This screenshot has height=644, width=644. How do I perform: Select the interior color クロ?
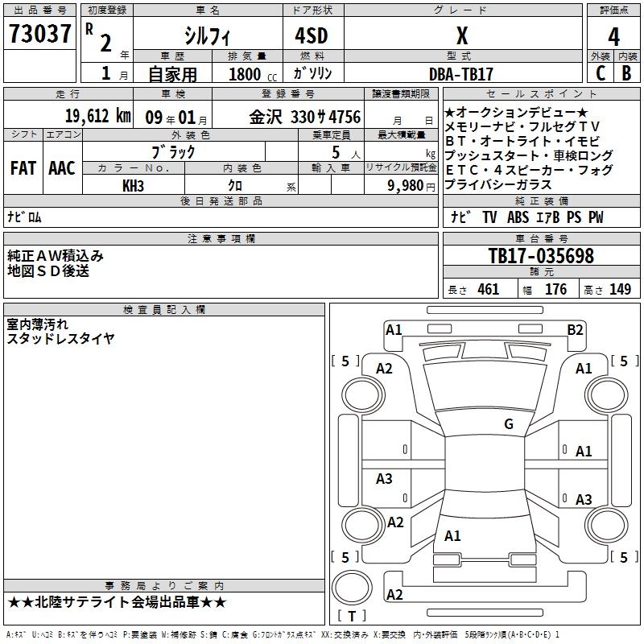coord(235,186)
